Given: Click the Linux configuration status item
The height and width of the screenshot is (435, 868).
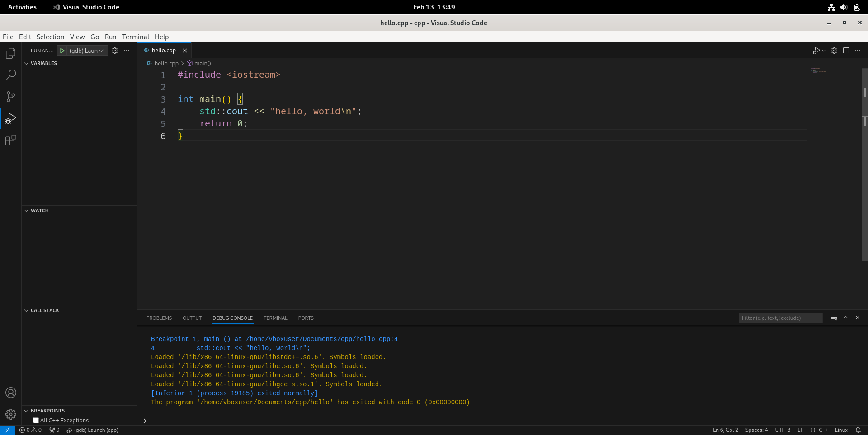Looking at the screenshot, I should click(x=841, y=430).
